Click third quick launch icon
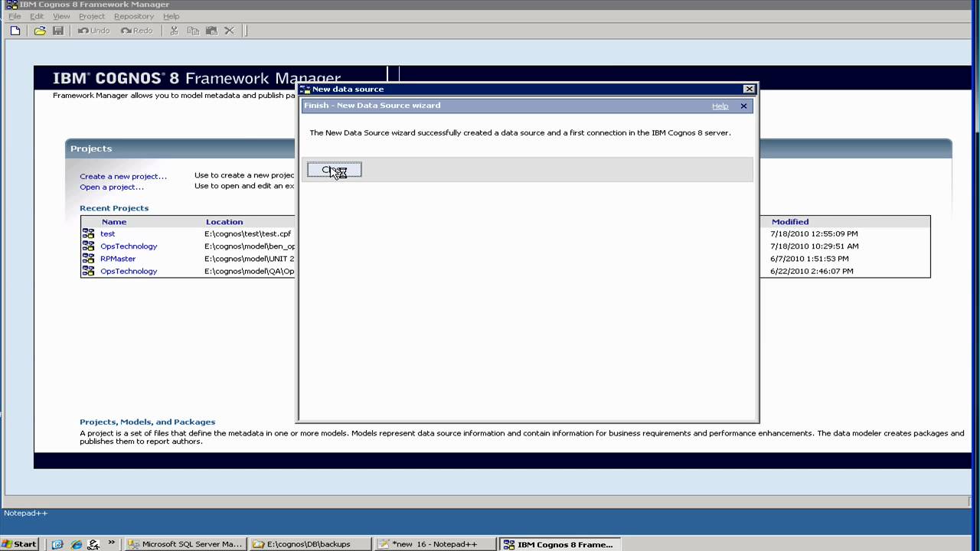The width and height of the screenshot is (980, 551). pyautogui.click(x=93, y=544)
